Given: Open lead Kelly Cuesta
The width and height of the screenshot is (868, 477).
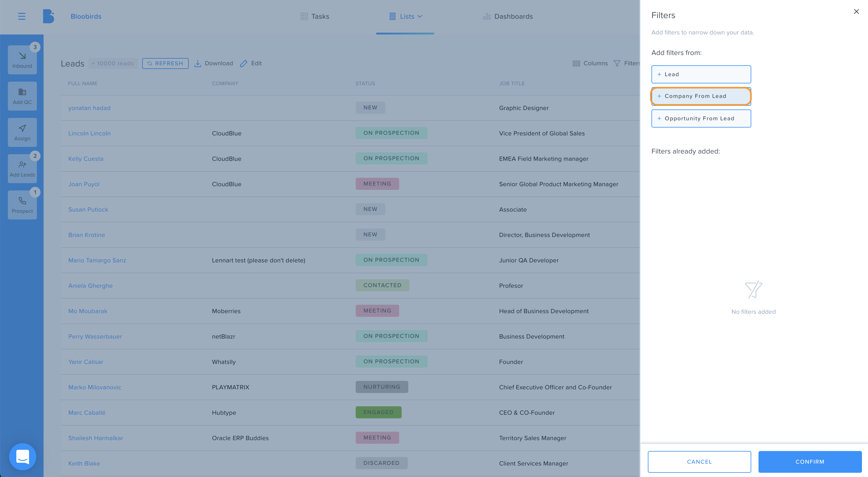Looking at the screenshot, I should (x=86, y=159).
